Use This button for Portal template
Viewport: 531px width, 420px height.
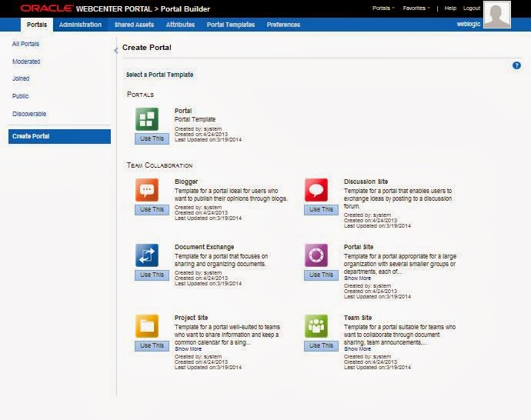(x=152, y=138)
